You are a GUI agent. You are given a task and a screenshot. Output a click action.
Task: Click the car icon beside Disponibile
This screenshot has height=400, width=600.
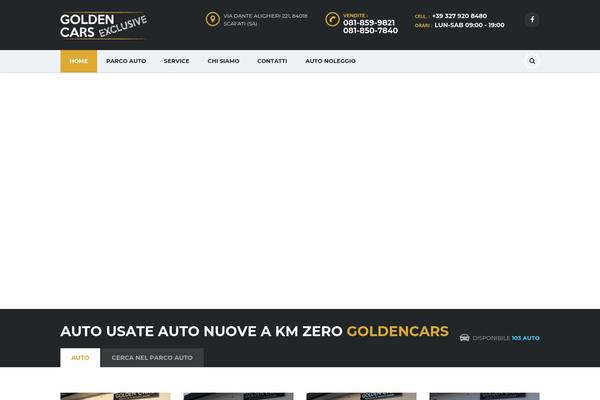465,338
